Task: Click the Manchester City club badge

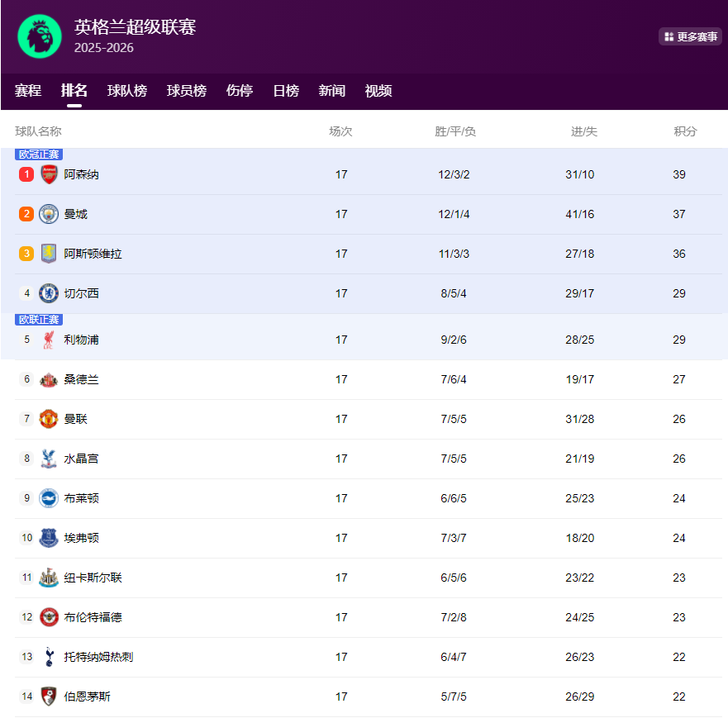Action: tap(49, 214)
